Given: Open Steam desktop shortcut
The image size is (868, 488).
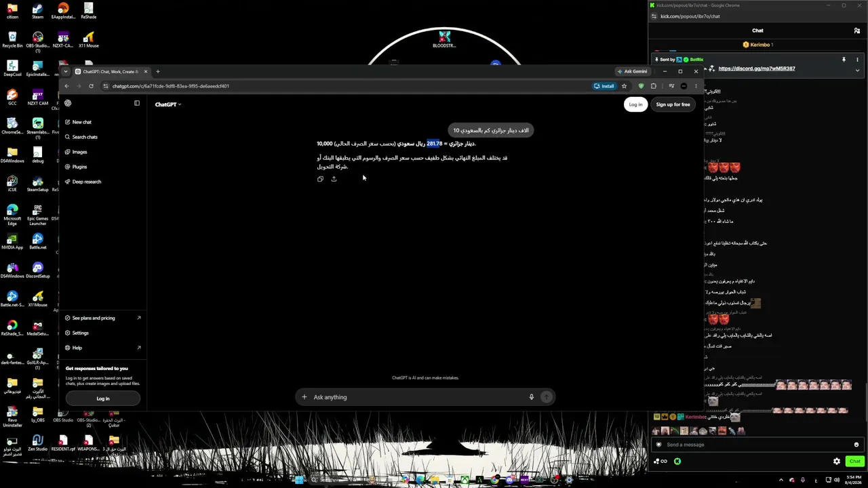Looking at the screenshot, I should [38, 11].
